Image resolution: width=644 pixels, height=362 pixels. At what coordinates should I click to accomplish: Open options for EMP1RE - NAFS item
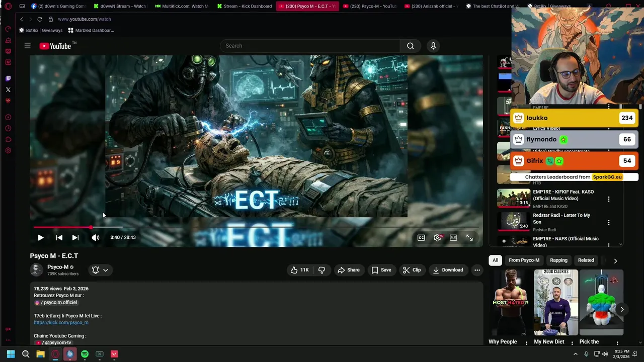[x=609, y=245]
